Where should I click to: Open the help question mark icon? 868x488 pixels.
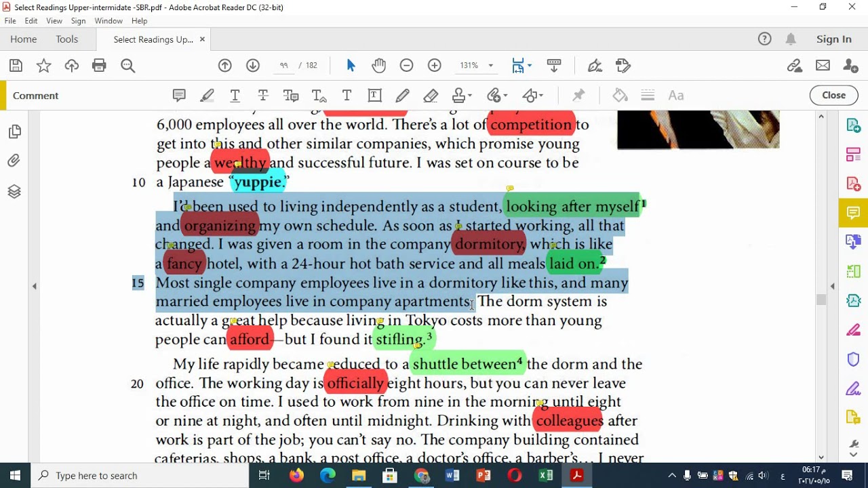(765, 39)
